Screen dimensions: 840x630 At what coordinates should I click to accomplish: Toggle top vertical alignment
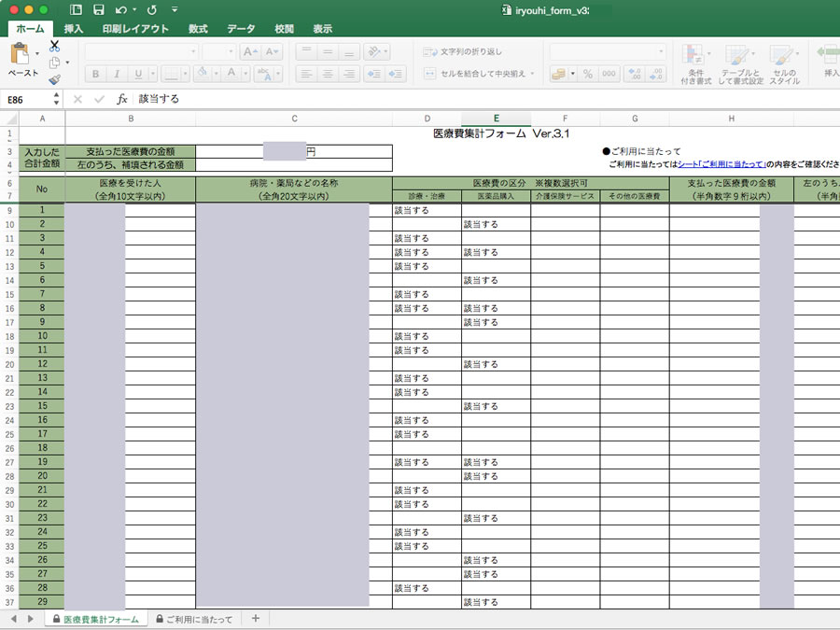pos(306,52)
